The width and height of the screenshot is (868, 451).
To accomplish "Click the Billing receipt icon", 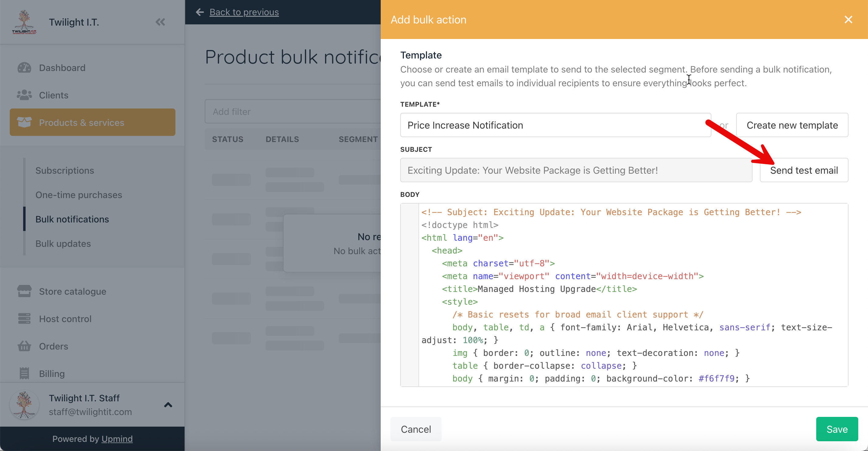I will click(x=24, y=374).
